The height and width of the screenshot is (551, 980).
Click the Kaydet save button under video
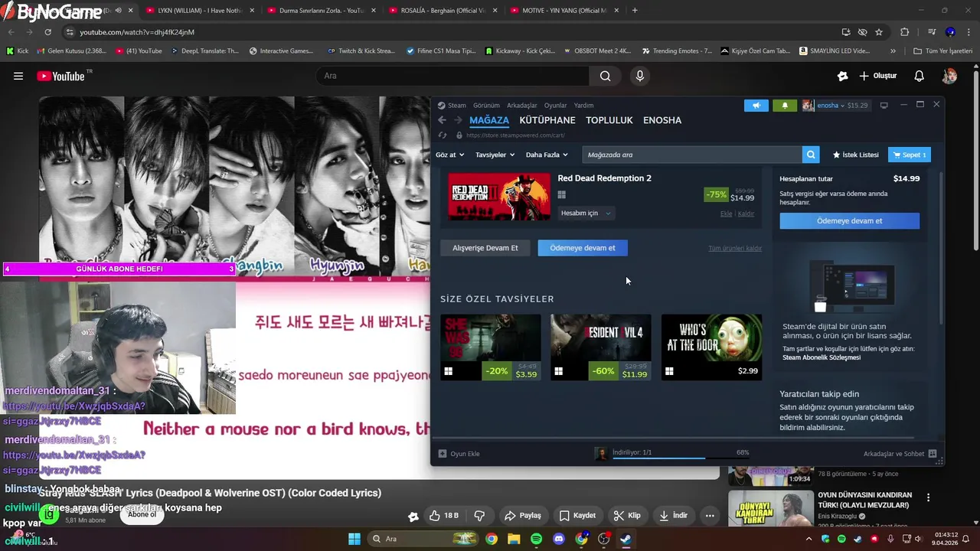tap(577, 516)
